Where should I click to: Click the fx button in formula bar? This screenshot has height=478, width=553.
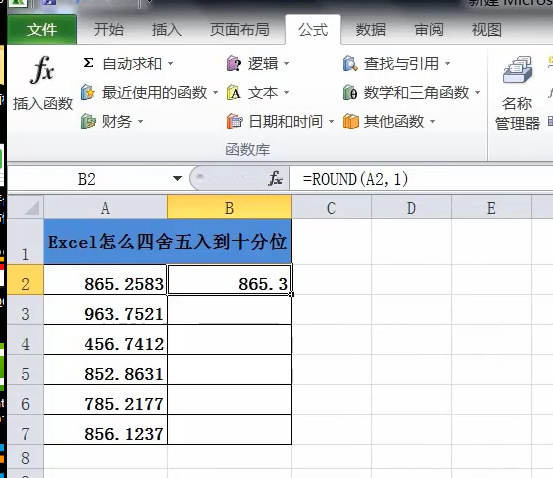pos(275,179)
